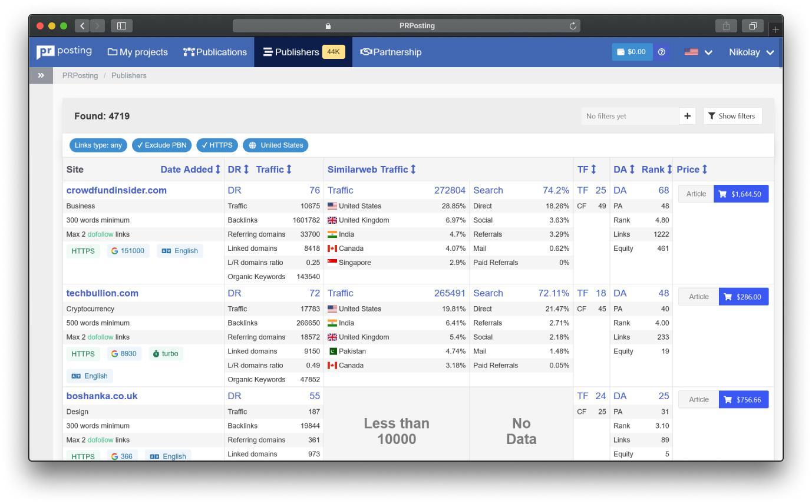Go to the Partnership tab

click(391, 52)
